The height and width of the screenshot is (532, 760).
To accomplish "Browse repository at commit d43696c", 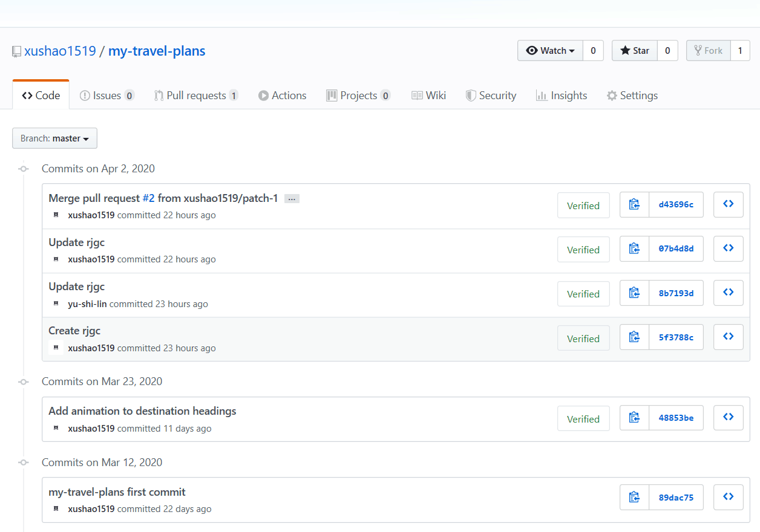I will 729,204.
